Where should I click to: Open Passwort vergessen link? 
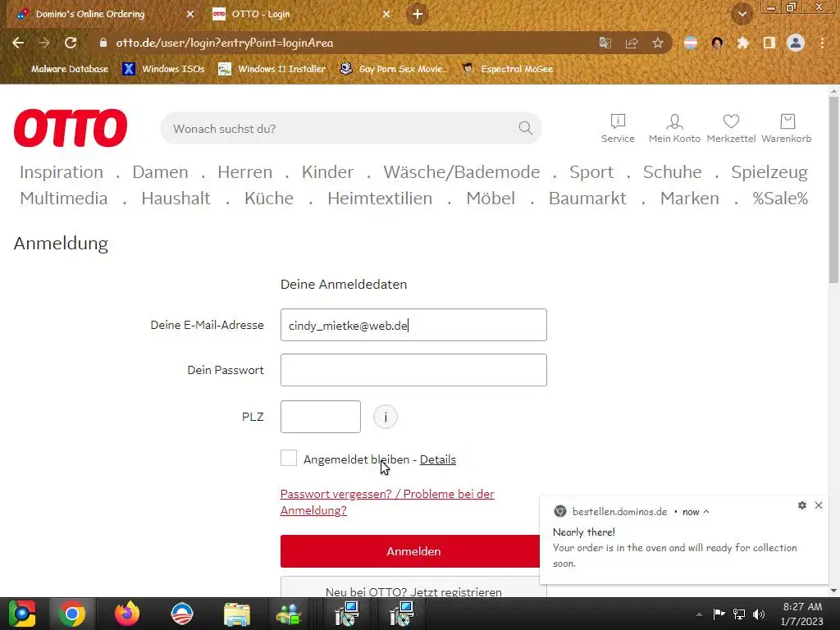coord(387,502)
